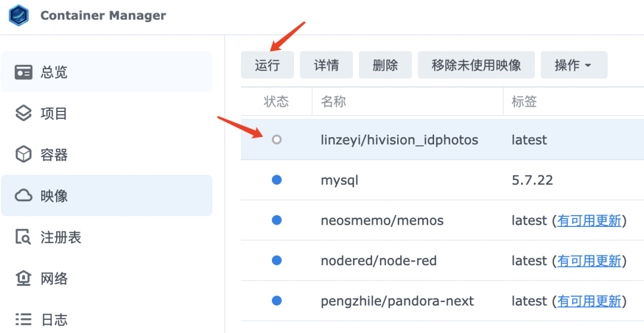
Task: Select the 映像 cloud icon
Action: click(x=23, y=196)
